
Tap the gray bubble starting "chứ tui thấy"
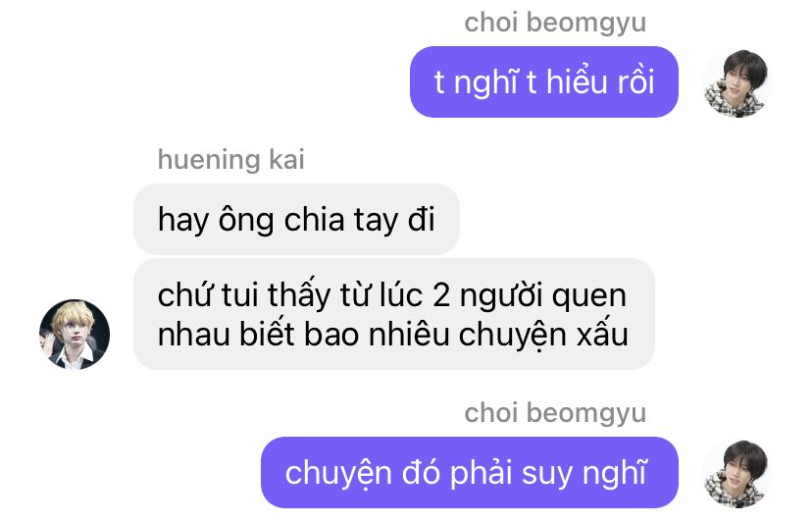(394, 314)
